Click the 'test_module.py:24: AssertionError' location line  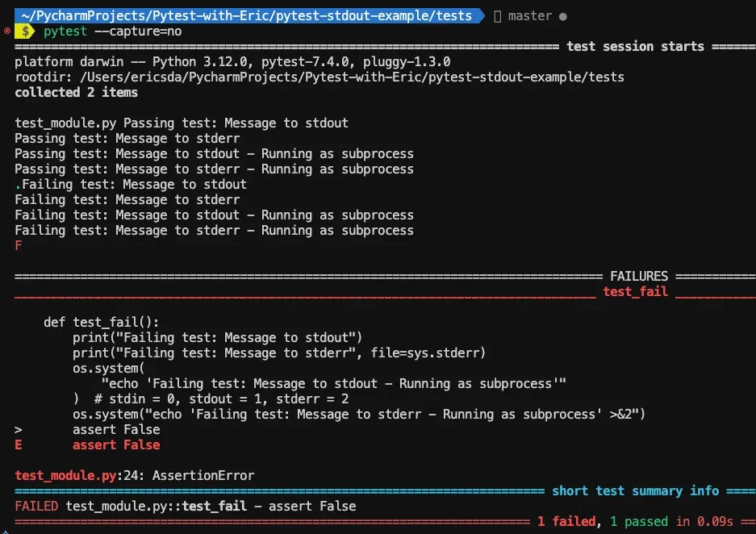tap(135, 476)
